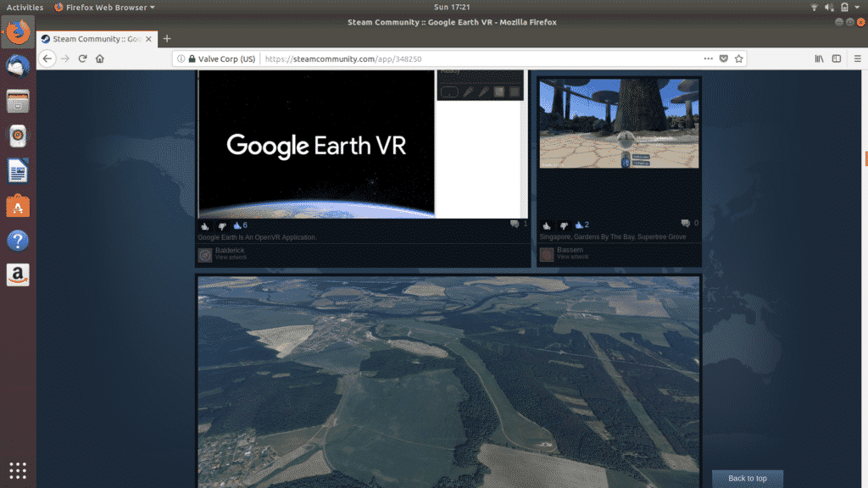The image size is (868, 488).
Task: Open the Activities overview
Action: tap(24, 7)
